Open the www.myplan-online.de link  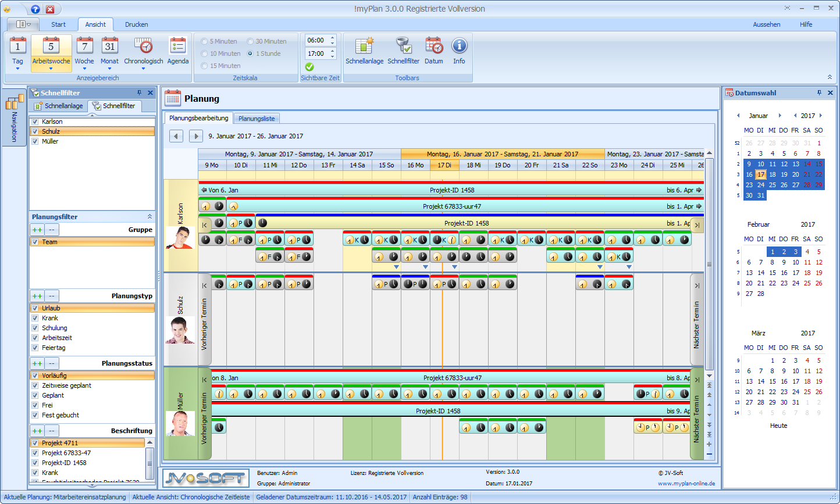(x=686, y=484)
